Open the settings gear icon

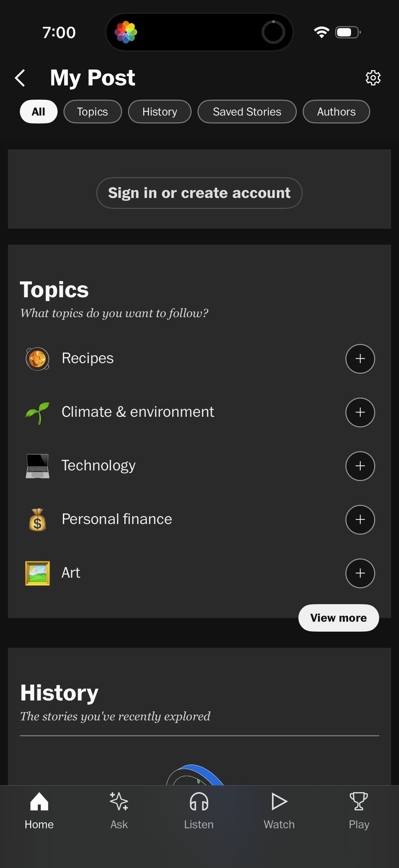coord(373,77)
